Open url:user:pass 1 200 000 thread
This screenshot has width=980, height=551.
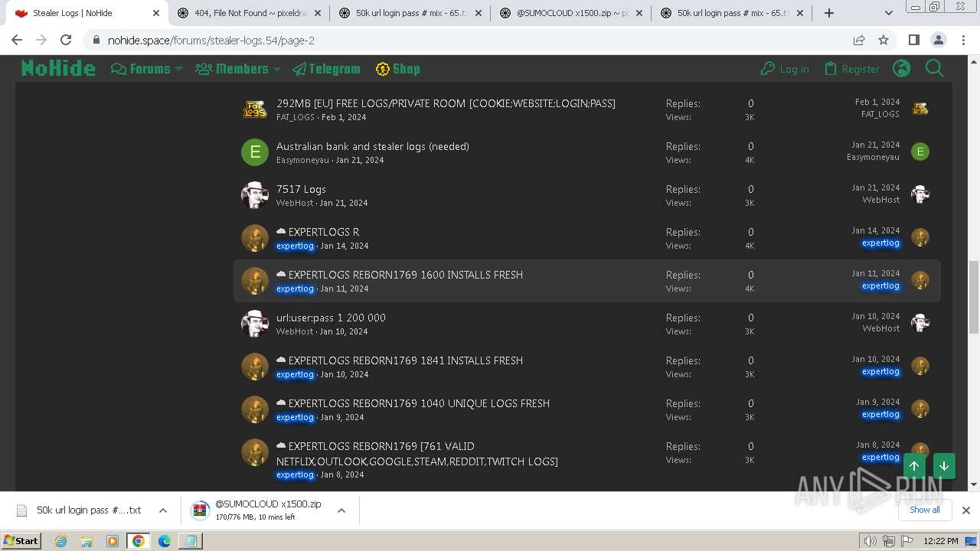331,318
